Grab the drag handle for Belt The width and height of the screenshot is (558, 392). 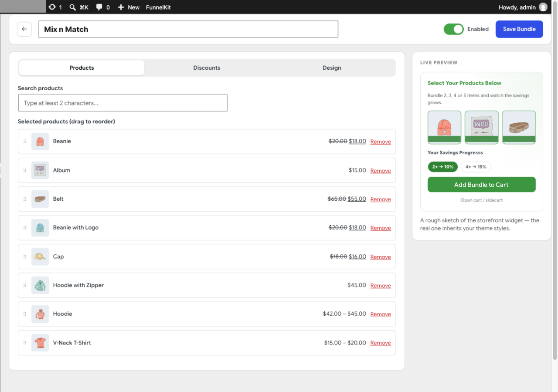[x=24, y=199]
